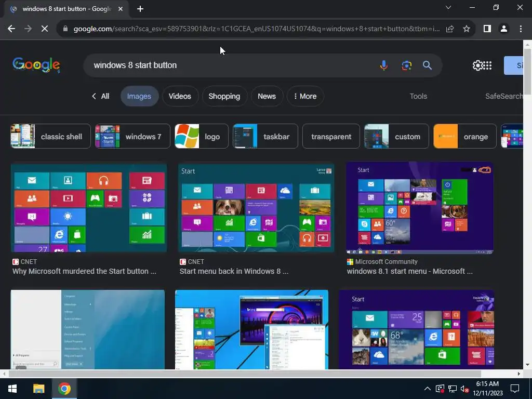
Task: Start voice search with microphone
Action: pos(384,65)
